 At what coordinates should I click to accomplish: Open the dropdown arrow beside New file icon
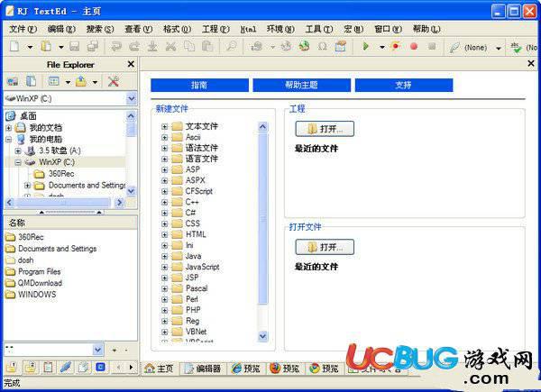30,47
